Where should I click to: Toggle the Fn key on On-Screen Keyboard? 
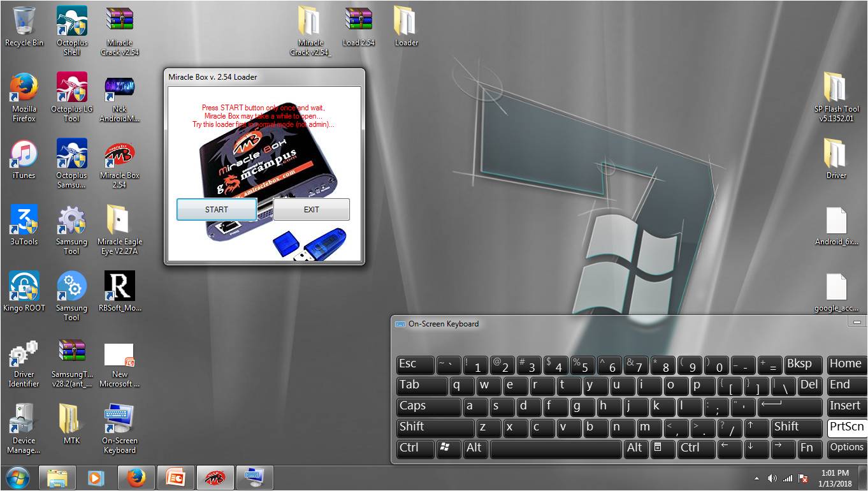coord(810,449)
